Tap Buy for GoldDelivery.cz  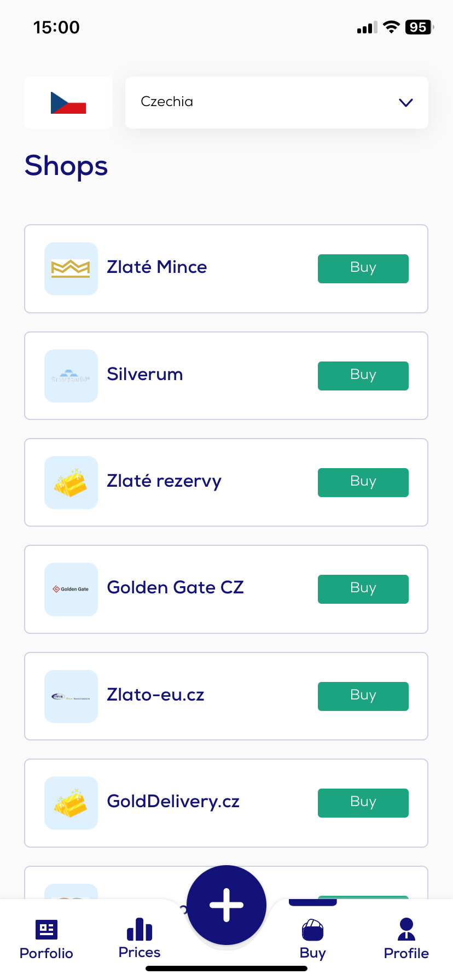[363, 803]
